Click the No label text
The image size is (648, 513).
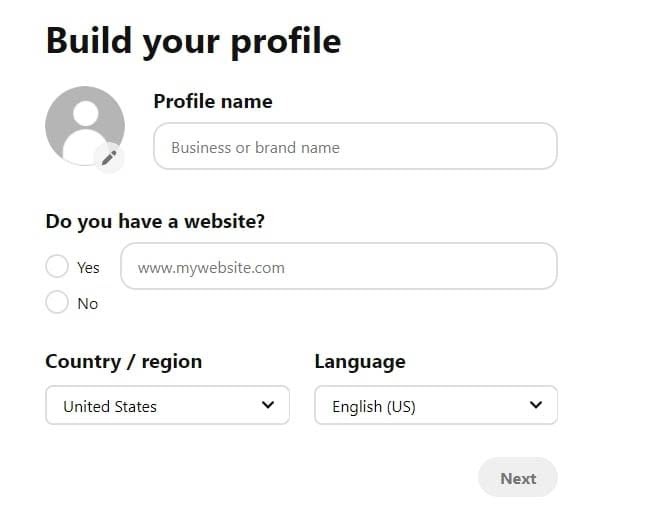(x=88, y=304)
